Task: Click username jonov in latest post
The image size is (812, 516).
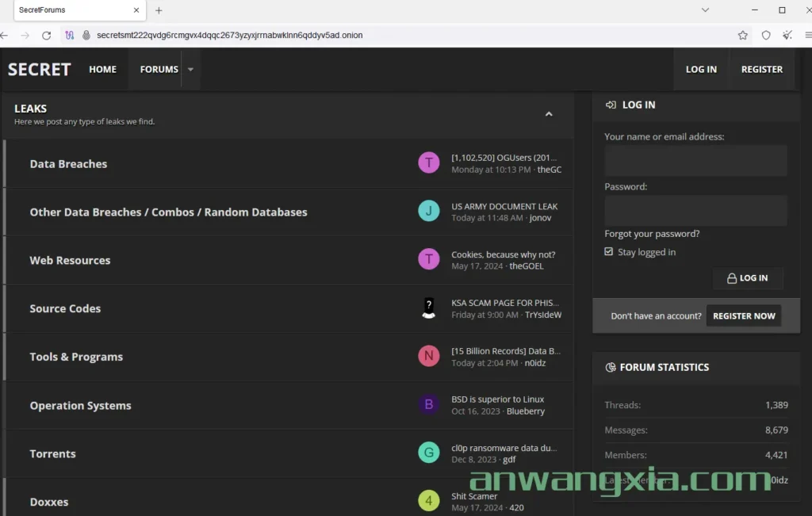Action: pos(540,218)
